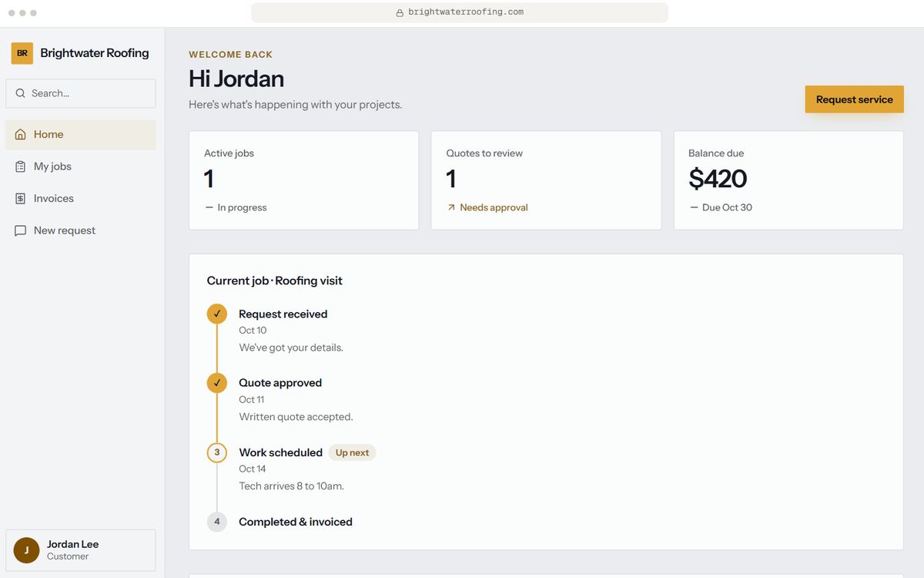
Task: Open the Jordan Lee account card
Action: click(81, 550)
